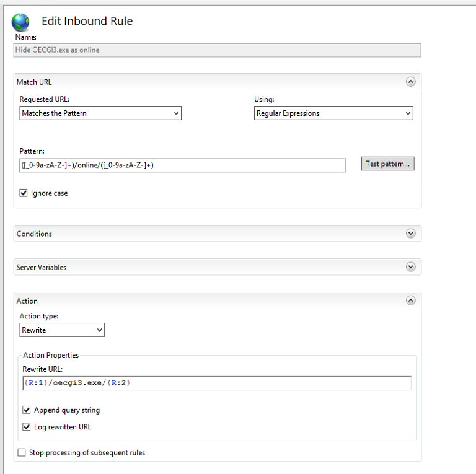Enable Stop processing of subsequent rules
Screen dimensions: 476x474
[22, 452]
